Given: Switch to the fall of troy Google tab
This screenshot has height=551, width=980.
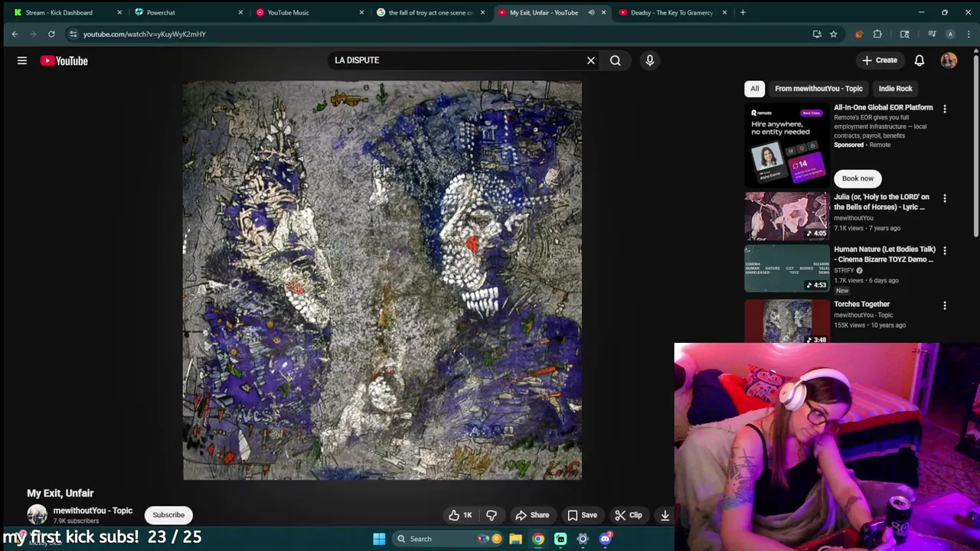Looking at the screenshot, I should [431, 12].
